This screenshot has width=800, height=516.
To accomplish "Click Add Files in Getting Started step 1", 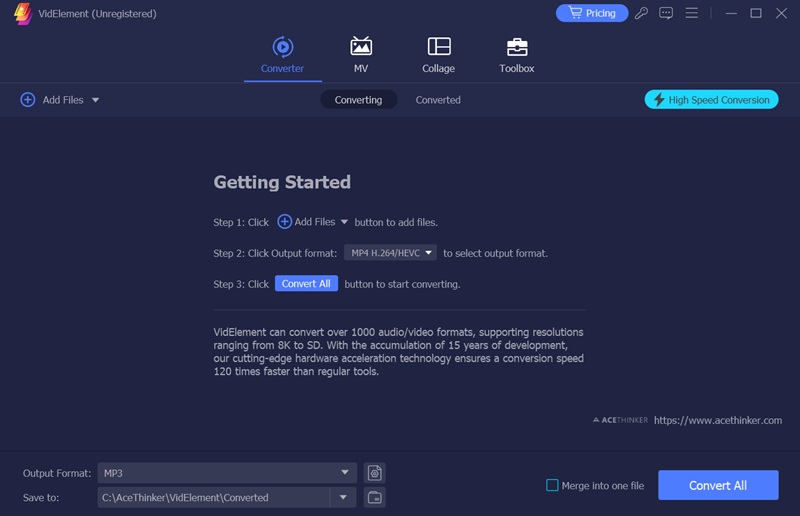I will click(x=306, y=222).
